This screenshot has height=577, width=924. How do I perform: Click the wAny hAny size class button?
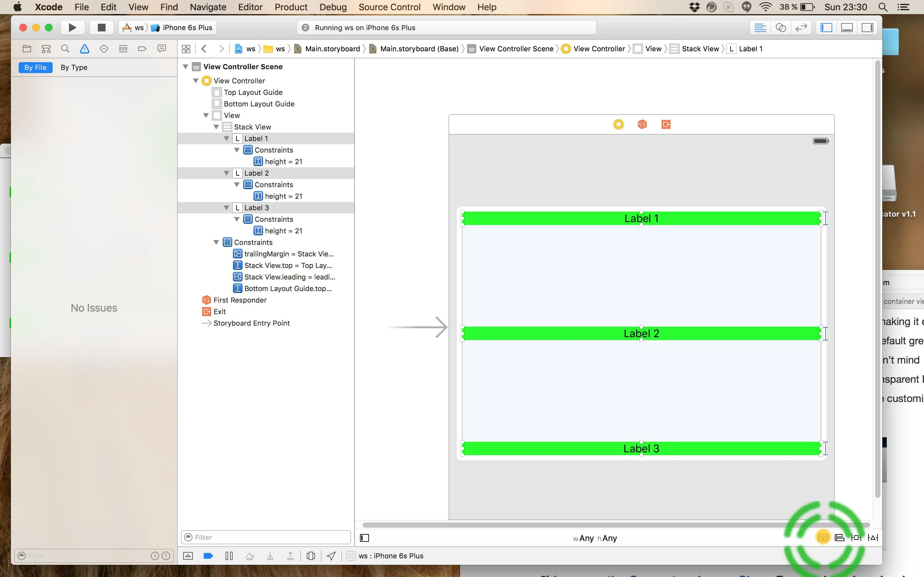coord(595,538)
